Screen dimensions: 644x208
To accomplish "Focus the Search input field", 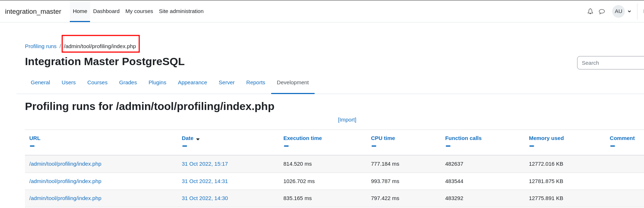I will coord(610,63).
